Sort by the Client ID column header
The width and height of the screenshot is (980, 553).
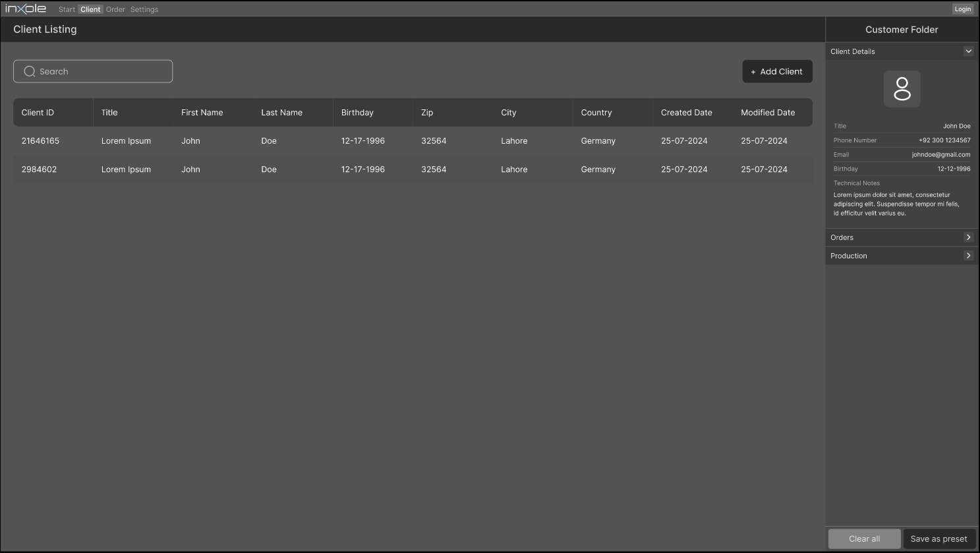(x=38, y=113)
